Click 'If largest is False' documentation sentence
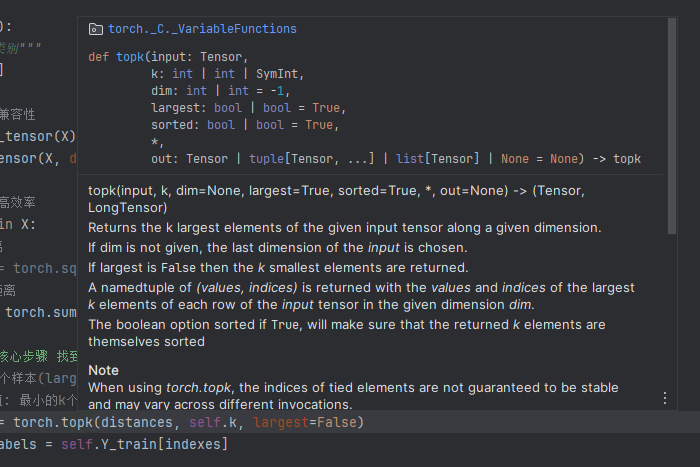This screenshot has height=467, width=700. [x=278, y=268]
